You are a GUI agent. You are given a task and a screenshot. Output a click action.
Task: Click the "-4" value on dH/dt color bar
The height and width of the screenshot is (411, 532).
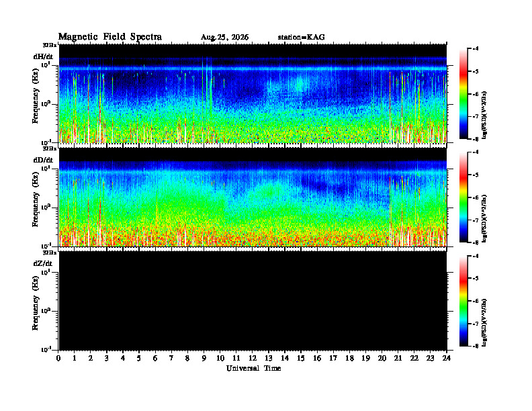coord(476,48)
